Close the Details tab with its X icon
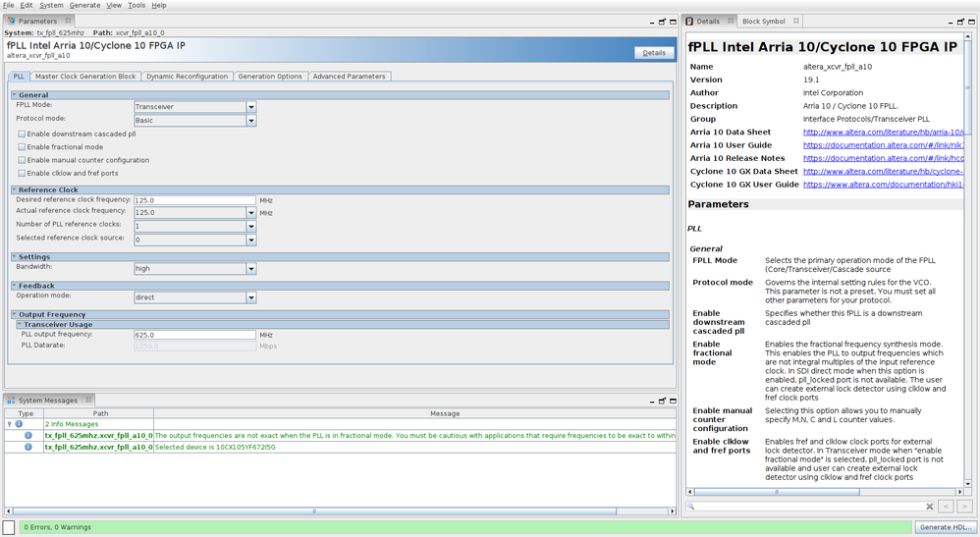Screen dimensions: 980x537 point(730,21)
